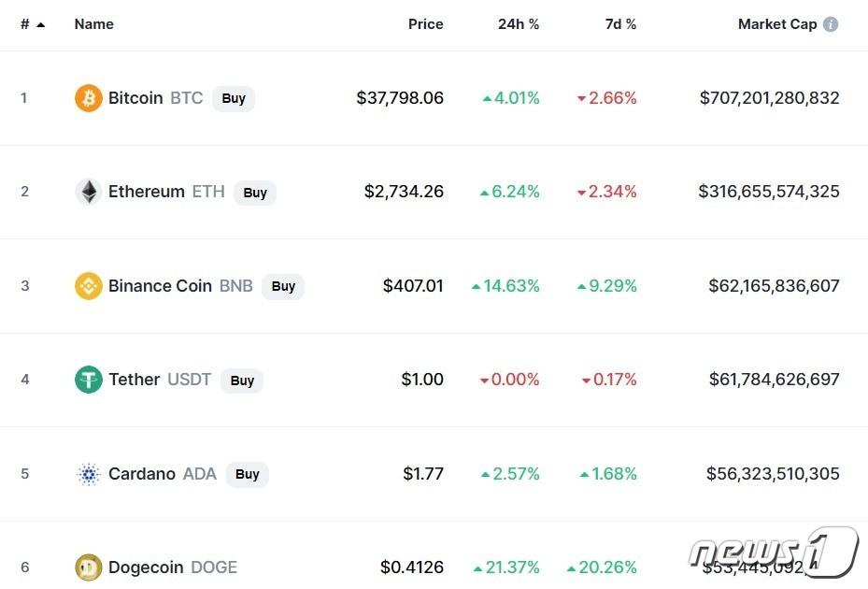Sort the table by Name column
This screenshot has height=589, width=868.
click(93, 24)
